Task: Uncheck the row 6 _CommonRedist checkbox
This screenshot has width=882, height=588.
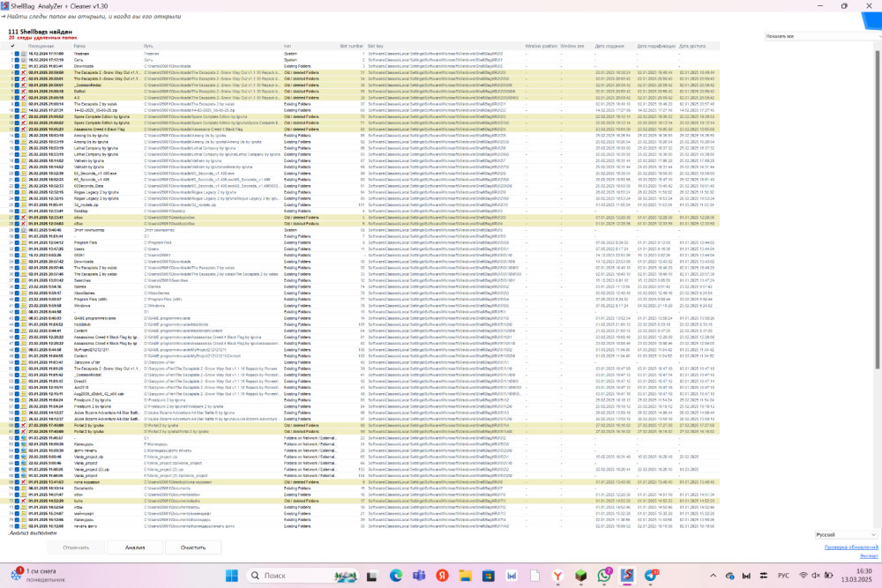Action: pos(17,85)
